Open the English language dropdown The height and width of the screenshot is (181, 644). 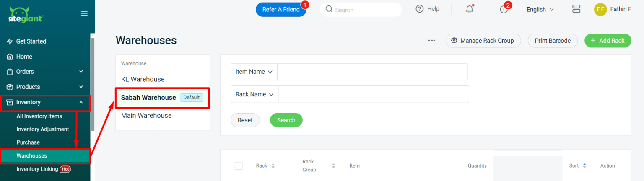(540, 9)
